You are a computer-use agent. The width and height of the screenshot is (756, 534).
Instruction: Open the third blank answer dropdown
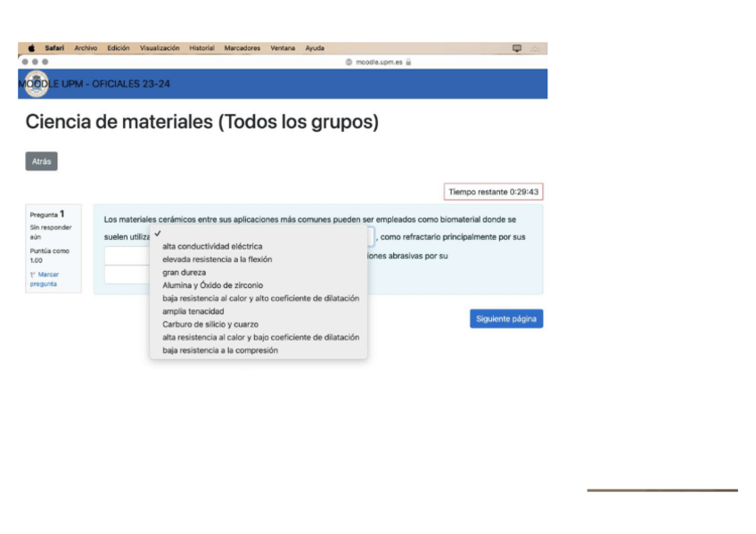click(127, 275)
